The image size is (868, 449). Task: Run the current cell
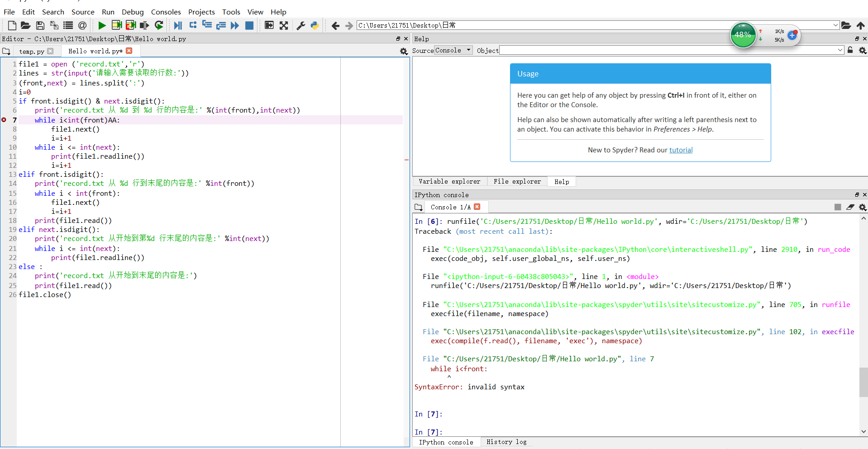tap(117, 25)
